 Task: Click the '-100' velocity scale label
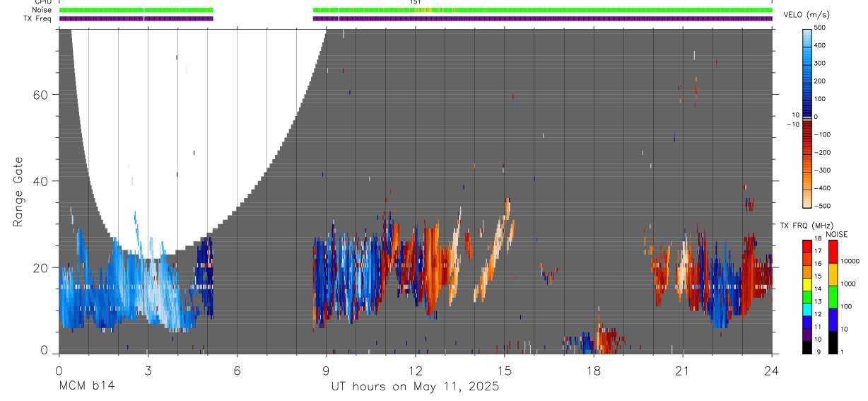(x=821, y=134)
